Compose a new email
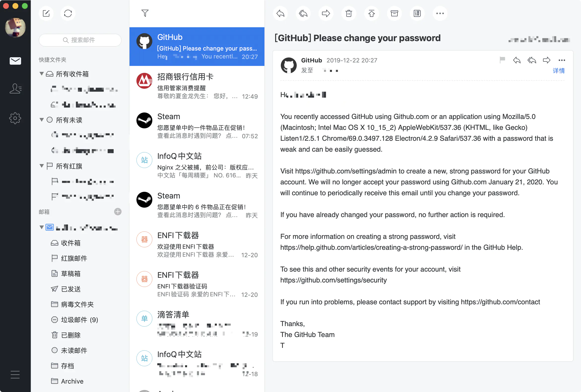The image size is (581, 392). (46, 13)
